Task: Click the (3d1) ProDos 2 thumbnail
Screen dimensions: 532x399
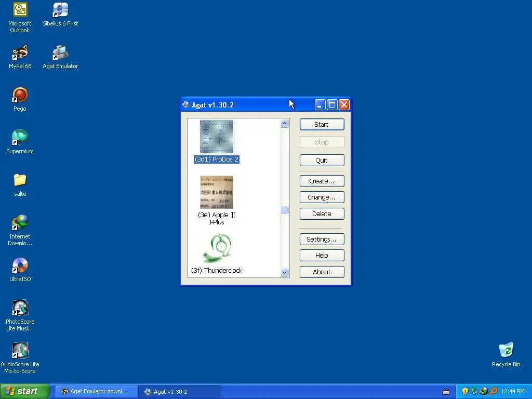Action: tap(217, 137)
